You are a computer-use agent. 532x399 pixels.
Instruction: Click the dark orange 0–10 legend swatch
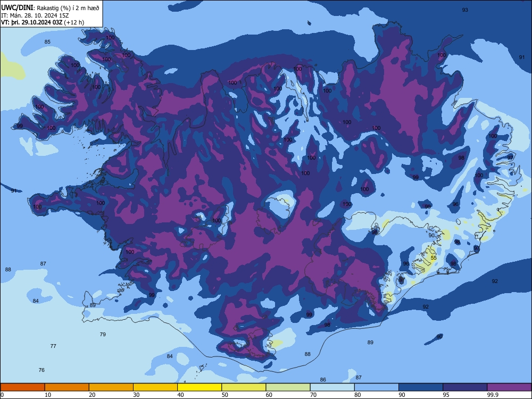(22, 387)
